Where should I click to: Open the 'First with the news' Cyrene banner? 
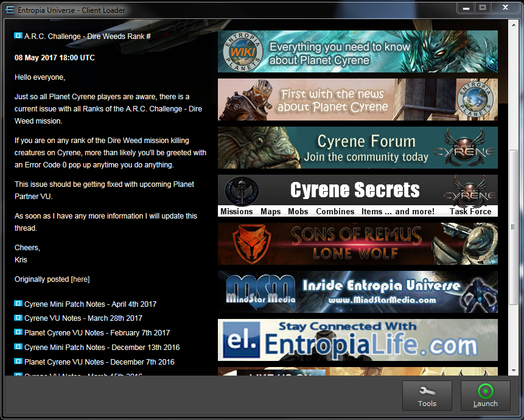(358, 100)
